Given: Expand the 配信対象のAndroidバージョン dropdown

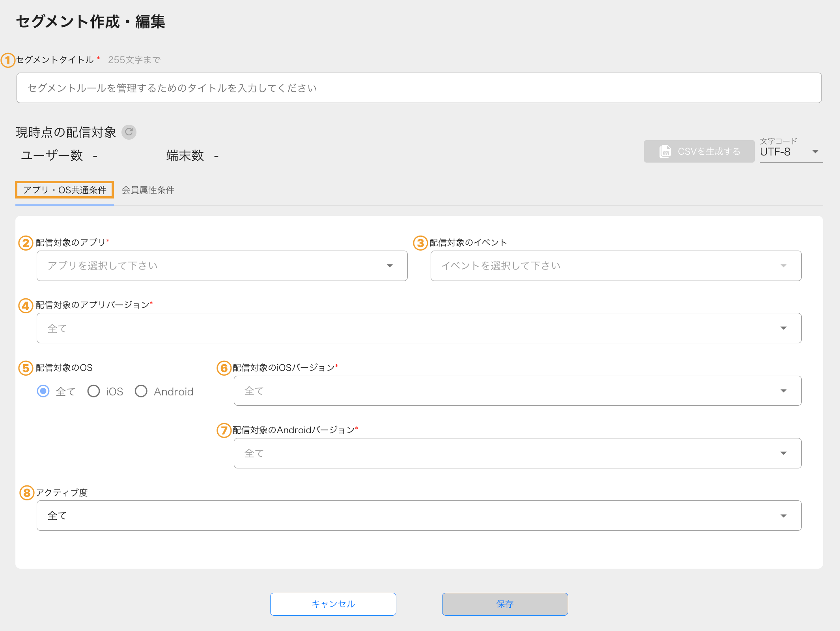Looking at the screenshot, I should click(x=517, y=453).
